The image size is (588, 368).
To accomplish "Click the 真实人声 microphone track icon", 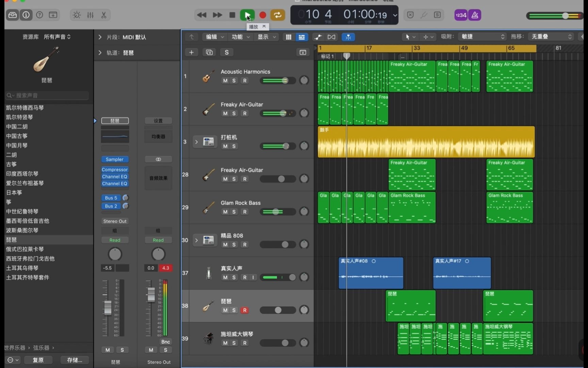I will (208, 273).
